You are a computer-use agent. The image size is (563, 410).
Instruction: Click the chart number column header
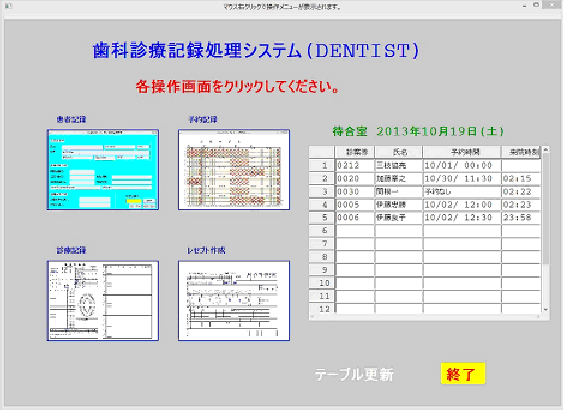pyautogui.click(x=355, y=152)
